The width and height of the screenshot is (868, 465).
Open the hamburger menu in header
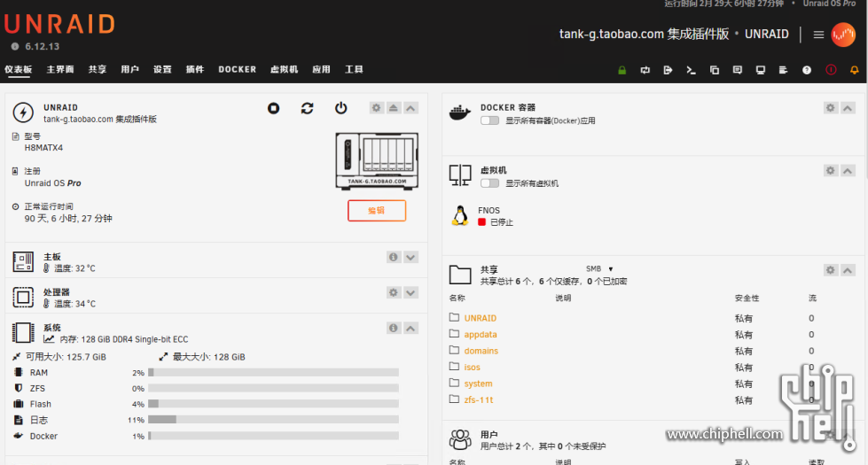[x=818, y=35]
